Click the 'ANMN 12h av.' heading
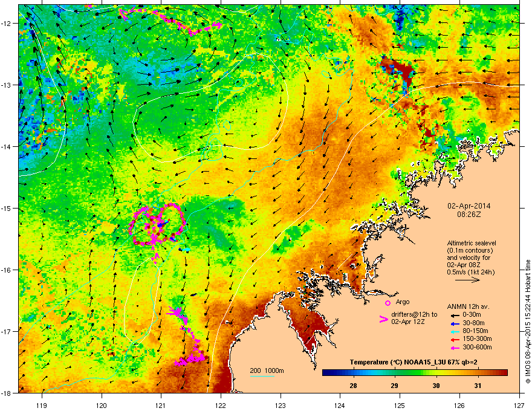The height and width of the screenshot is (411, 532). pos(468,306)
